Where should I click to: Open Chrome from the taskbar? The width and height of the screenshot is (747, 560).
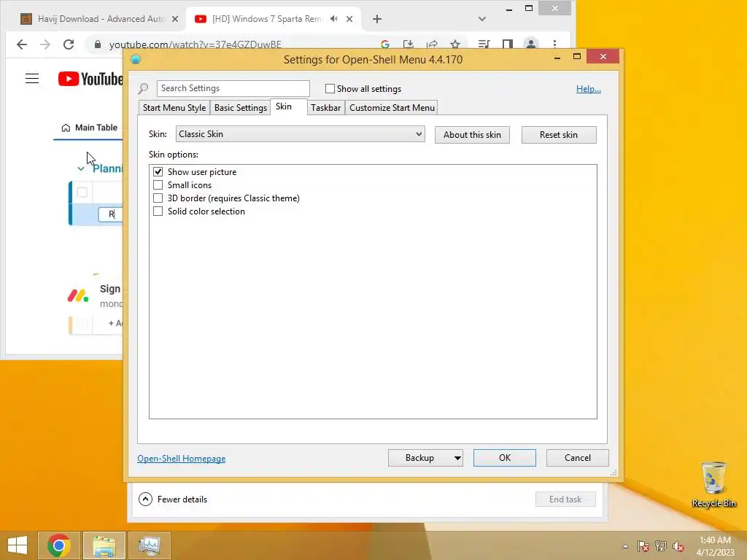tap(59, 545)
